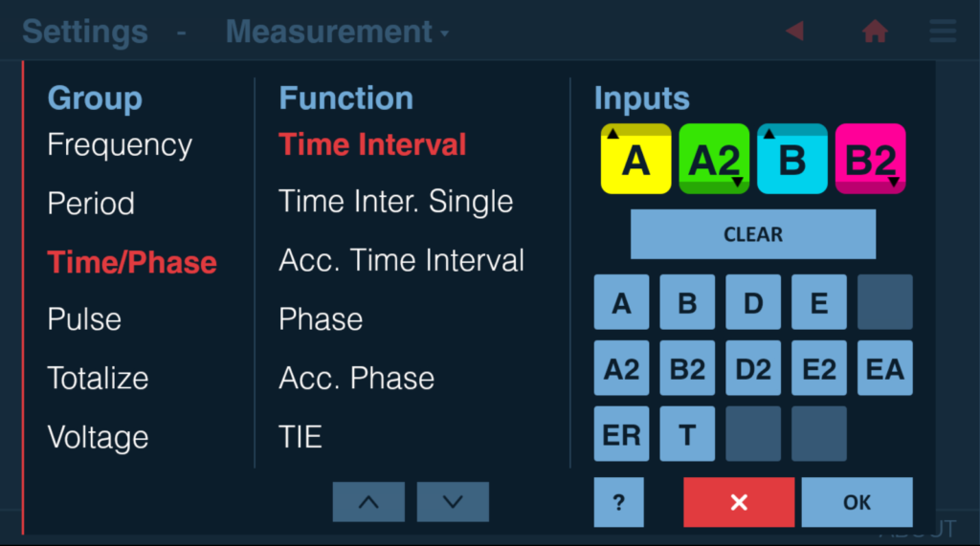Pick the D2 input key

tap(753, 368)
